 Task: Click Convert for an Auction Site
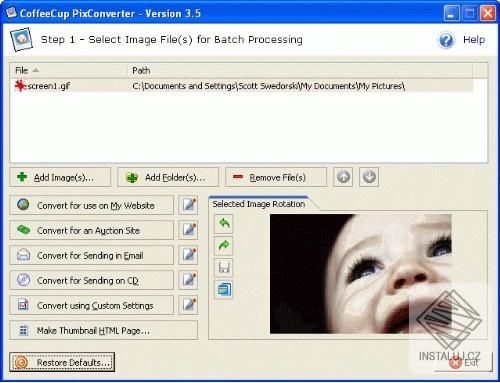[92, 230]
